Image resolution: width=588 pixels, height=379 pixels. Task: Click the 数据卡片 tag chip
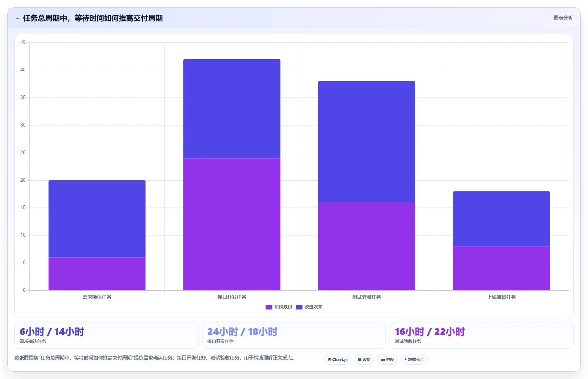click(x=414, y=359)
